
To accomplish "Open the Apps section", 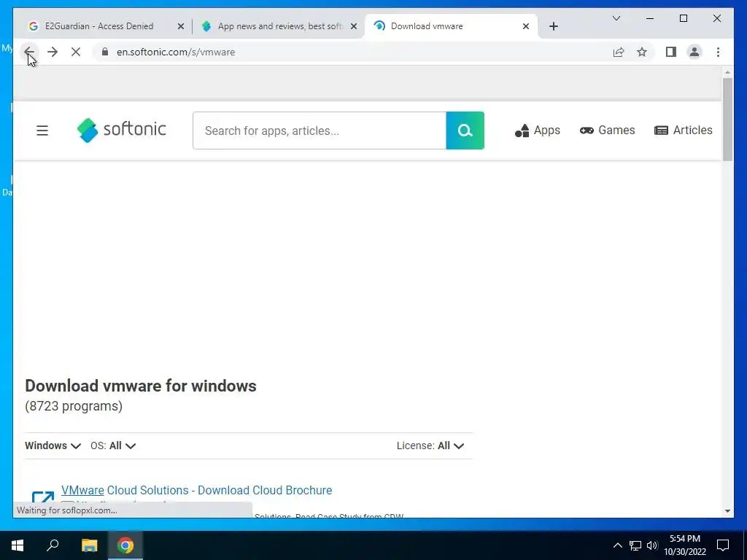I will coord(538,131).
